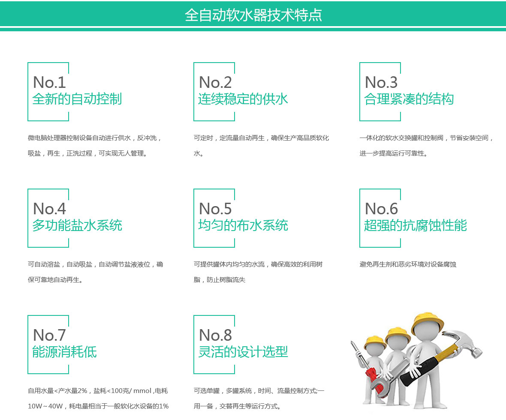Click the heading 多功能盐水系统
The width and height of the screenshot is (506, 420).
click(77, 225)
